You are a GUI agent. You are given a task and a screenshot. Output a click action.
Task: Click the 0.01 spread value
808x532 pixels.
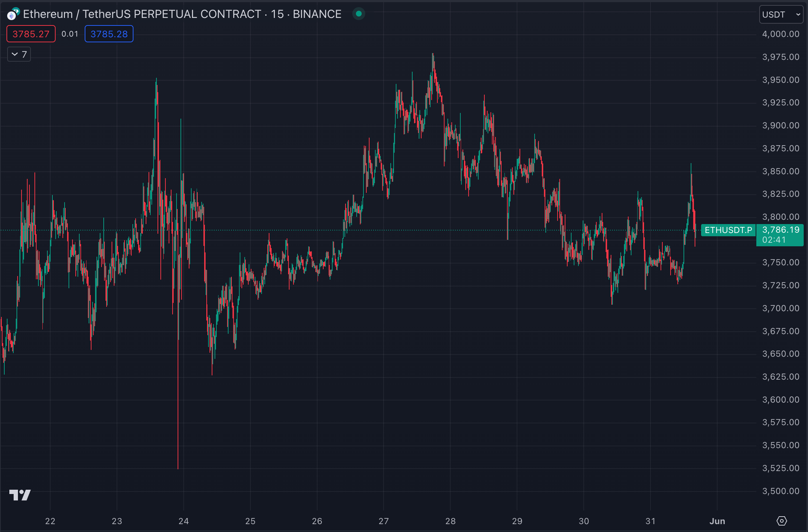[70, 34]
